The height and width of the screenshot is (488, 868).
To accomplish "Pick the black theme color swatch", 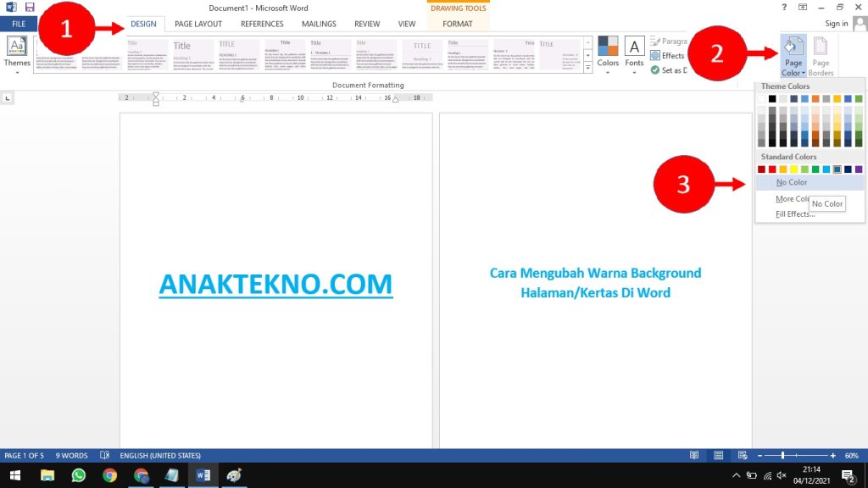I will [x=772, y=98].
